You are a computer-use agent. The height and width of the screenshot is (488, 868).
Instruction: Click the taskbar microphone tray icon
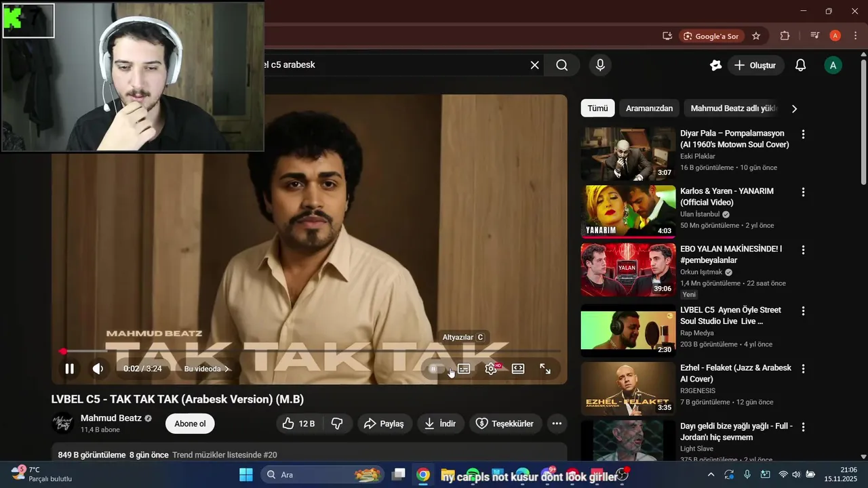[x=747, y=474]
